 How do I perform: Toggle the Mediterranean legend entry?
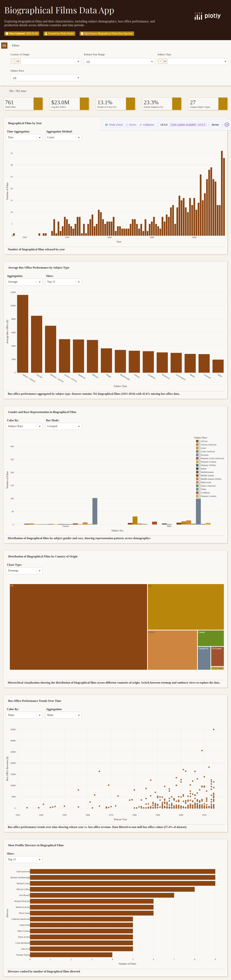204,472
